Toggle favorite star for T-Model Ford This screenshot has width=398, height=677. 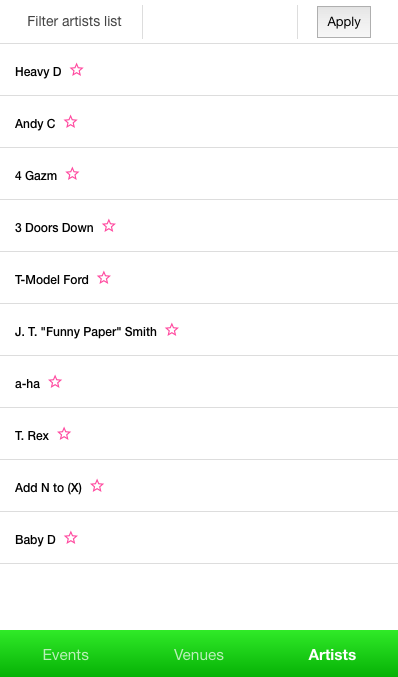104,278
